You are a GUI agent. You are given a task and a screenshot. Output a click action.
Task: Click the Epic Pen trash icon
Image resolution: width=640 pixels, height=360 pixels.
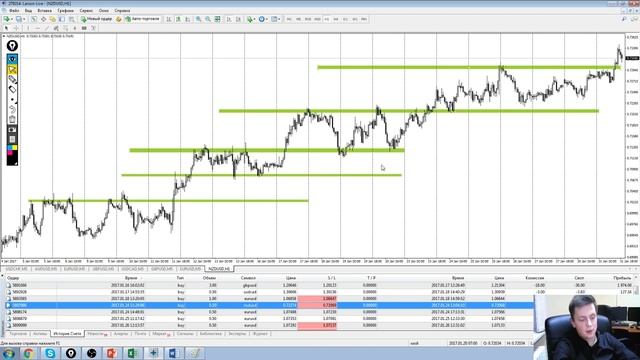12,120
